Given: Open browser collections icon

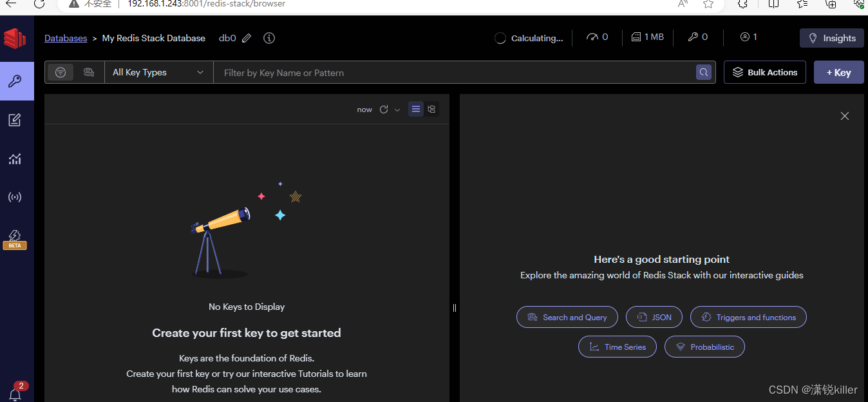Looking at the screenshot, I should coord(831,3).
